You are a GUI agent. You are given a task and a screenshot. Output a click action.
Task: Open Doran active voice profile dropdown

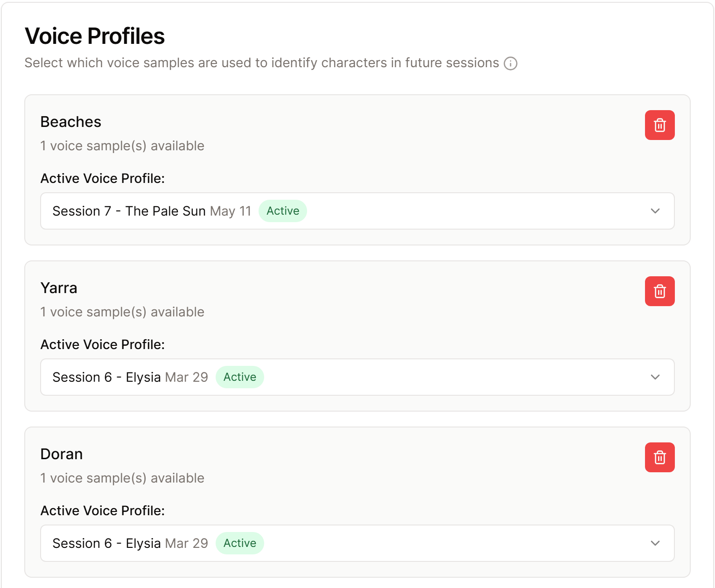click(x=357, y=543)
